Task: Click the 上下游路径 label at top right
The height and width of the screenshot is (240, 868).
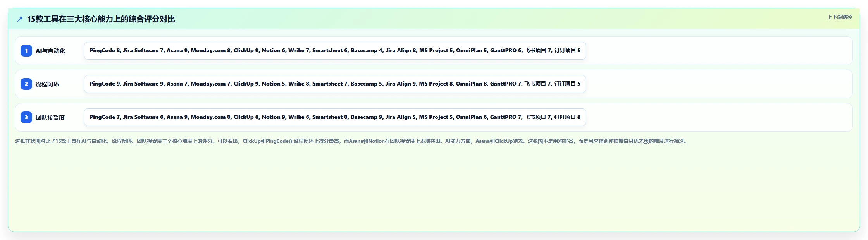Action: point(839,17)
